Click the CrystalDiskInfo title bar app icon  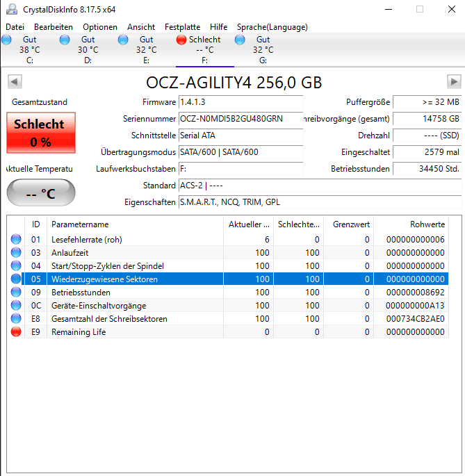(x=12, y=10)
